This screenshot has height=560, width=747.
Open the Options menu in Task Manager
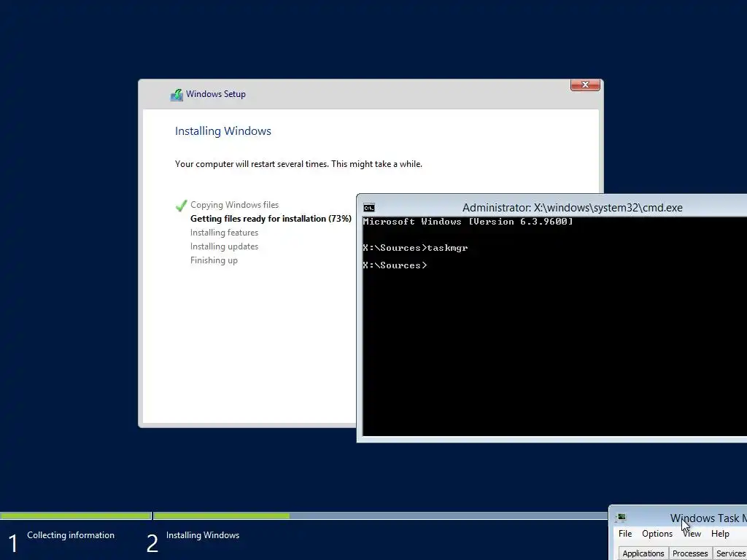pyautogui.click(x=657, y=534)
